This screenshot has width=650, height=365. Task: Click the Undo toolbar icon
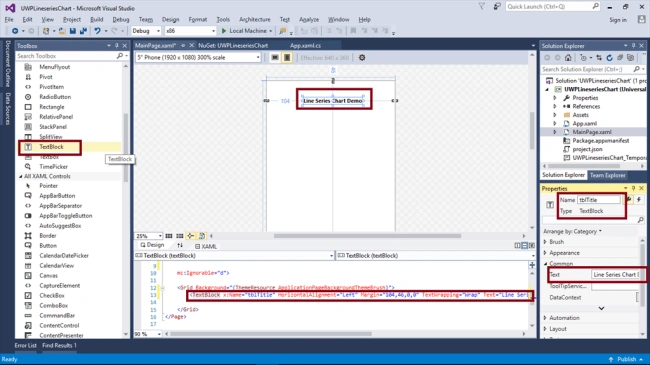[x=97, y=31]
